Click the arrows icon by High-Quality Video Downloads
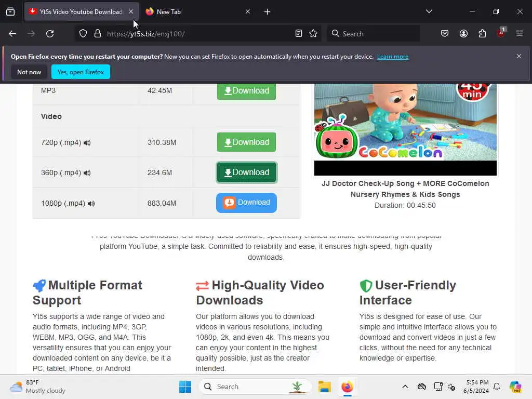 (x=202, y=286)
